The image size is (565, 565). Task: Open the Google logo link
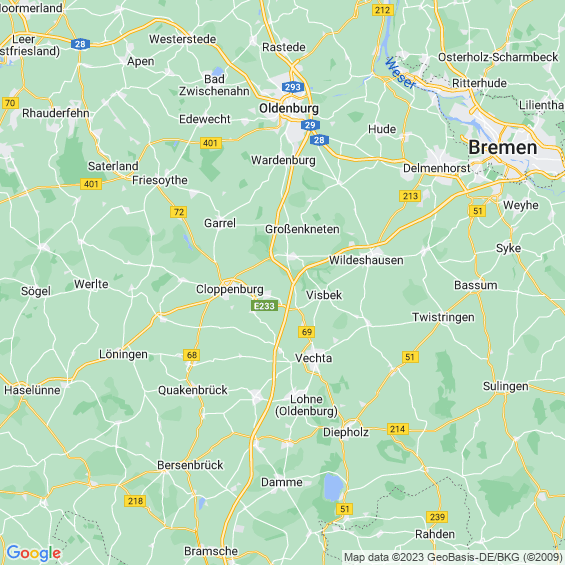coord(34,553)
